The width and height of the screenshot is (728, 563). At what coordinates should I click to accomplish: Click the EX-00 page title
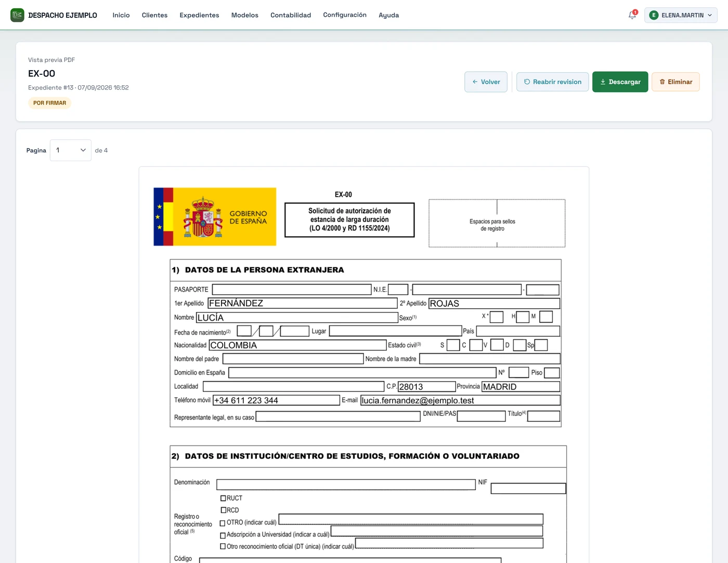42,73
